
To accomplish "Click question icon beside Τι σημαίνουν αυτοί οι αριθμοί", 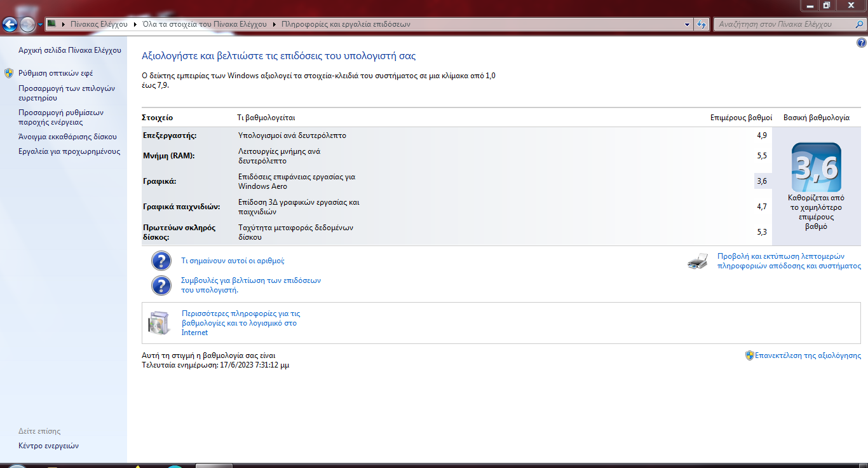I will coord(161,261).
